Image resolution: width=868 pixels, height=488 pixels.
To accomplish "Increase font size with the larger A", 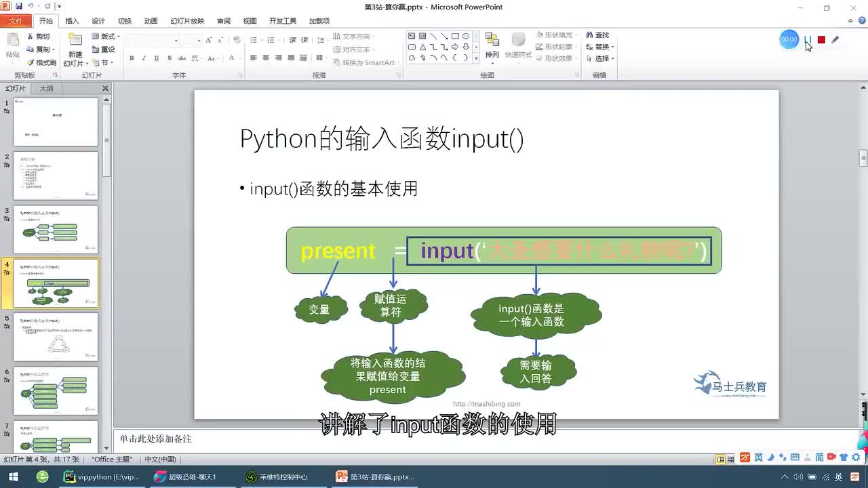I will click(210, 41).
